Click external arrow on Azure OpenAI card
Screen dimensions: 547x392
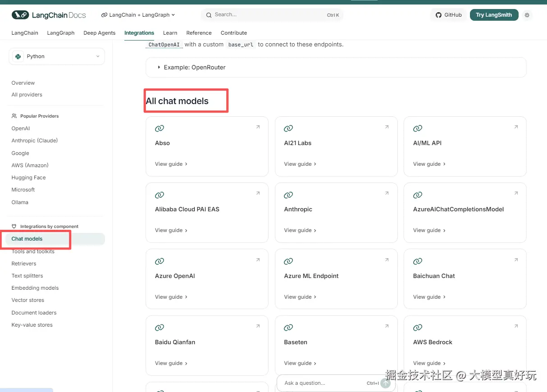pos(258,260)
